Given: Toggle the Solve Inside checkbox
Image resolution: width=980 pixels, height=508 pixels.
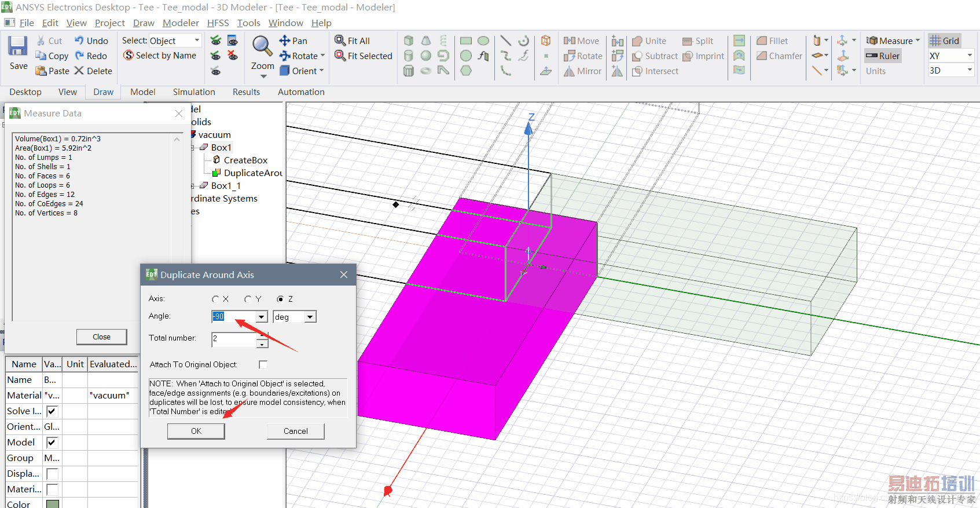Looking at the screenshot, I should pos(52,411).
